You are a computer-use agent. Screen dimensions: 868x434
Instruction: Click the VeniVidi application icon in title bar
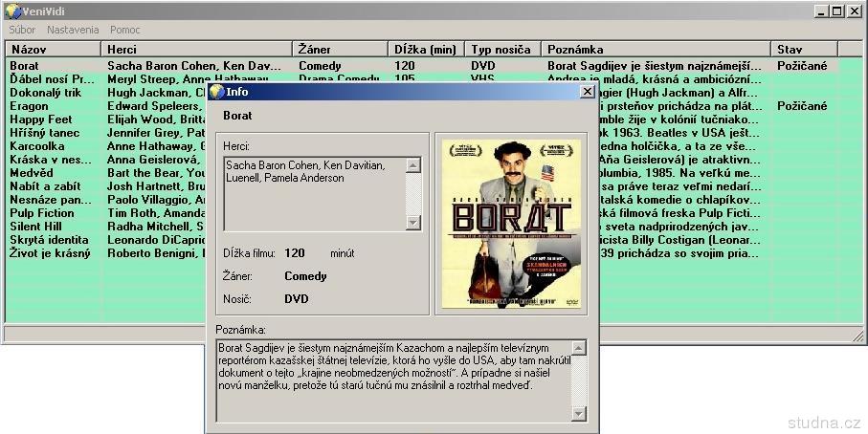coord(11,11)
